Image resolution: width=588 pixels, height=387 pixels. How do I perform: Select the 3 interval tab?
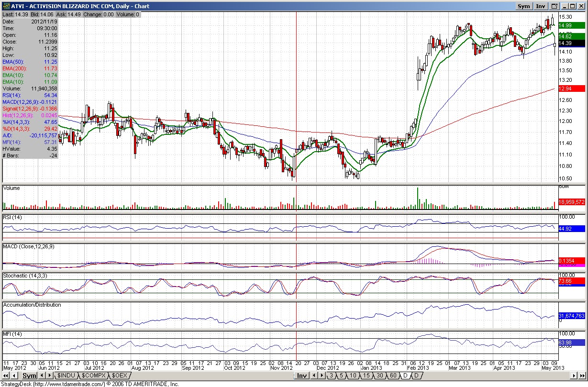coord(331,376)
